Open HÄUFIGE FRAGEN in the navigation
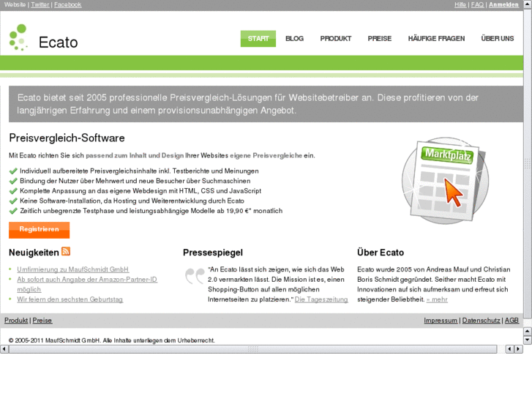532x399 pixels. 436,38
